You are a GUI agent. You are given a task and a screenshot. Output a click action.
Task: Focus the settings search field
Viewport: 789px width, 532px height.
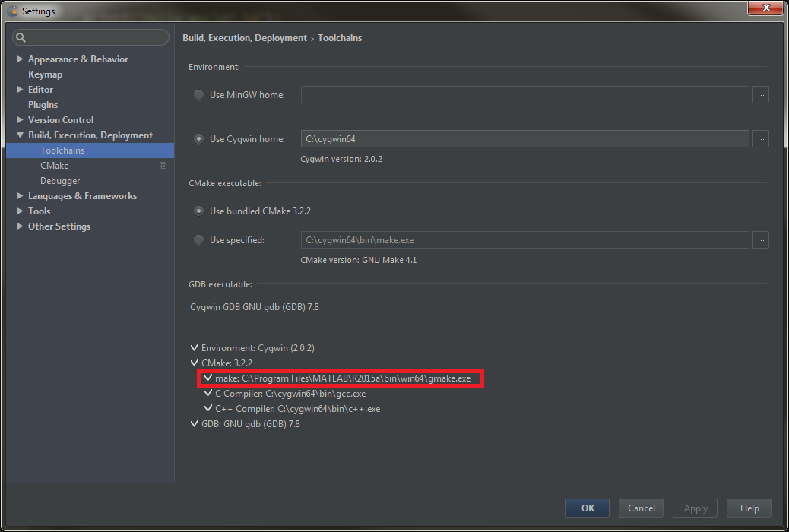(90, 37)
